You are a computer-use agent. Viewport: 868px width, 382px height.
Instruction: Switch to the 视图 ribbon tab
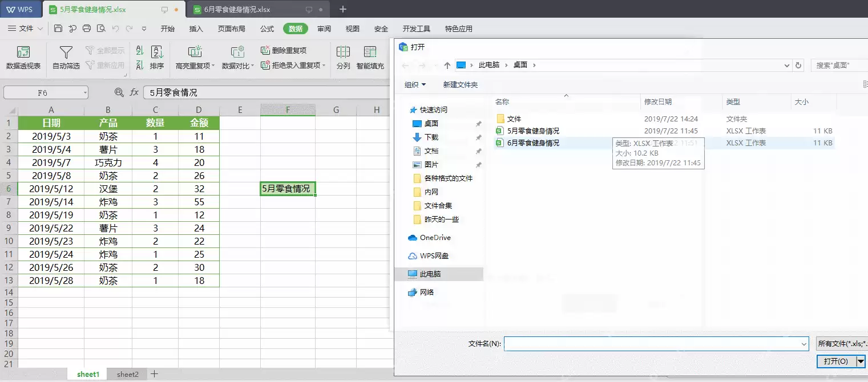point(353,29)
